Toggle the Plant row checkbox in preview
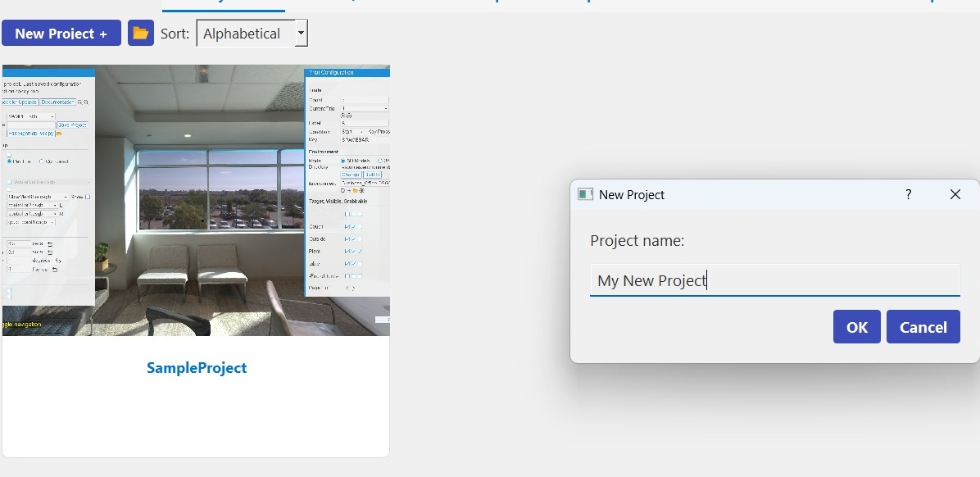 click(x=347, y=251)
